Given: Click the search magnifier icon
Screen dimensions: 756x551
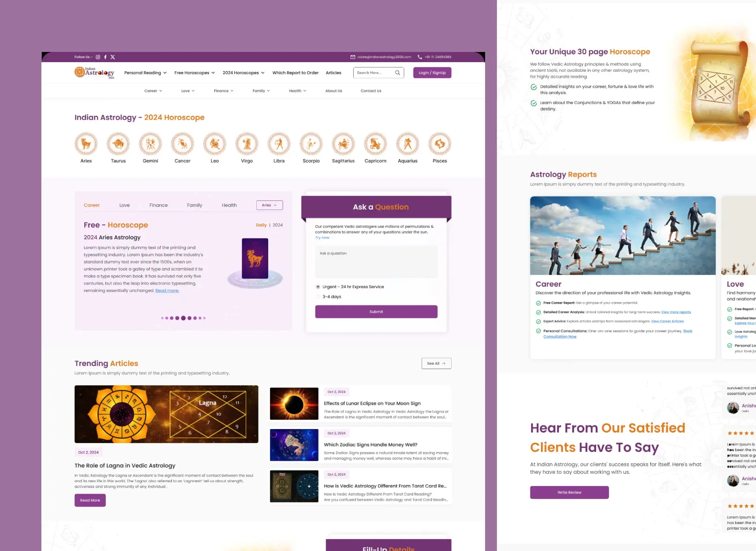Looking at the screenshot, I should point(397,72).
